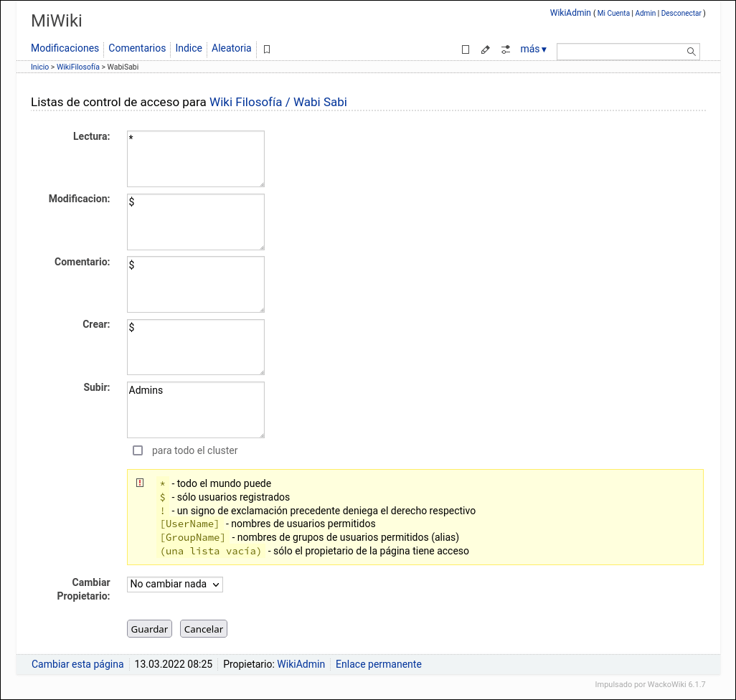Click the bookmark icon next to Aleatoria
Viewport: 736px width, 700px height.
tap(267, 49)
